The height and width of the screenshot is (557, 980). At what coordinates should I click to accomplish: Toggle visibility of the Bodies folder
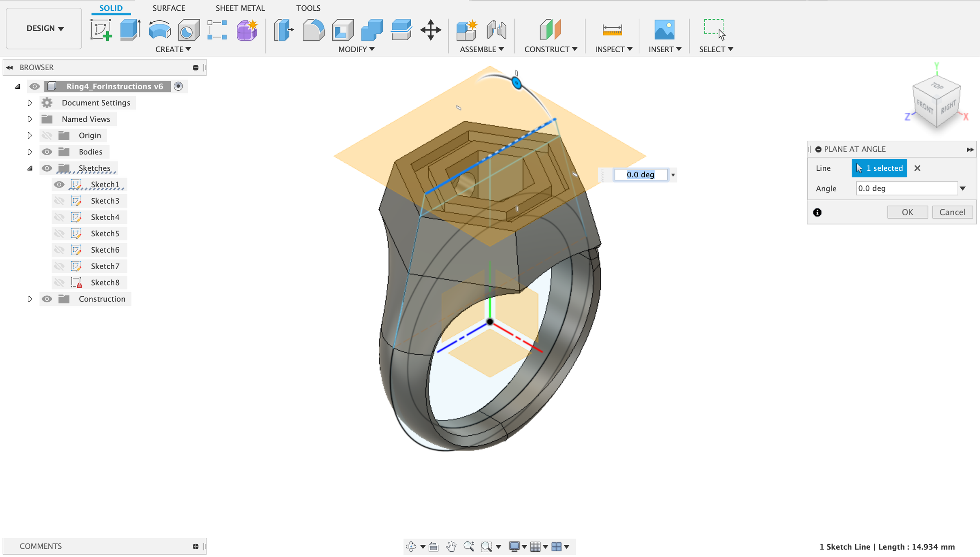point(47,152)
